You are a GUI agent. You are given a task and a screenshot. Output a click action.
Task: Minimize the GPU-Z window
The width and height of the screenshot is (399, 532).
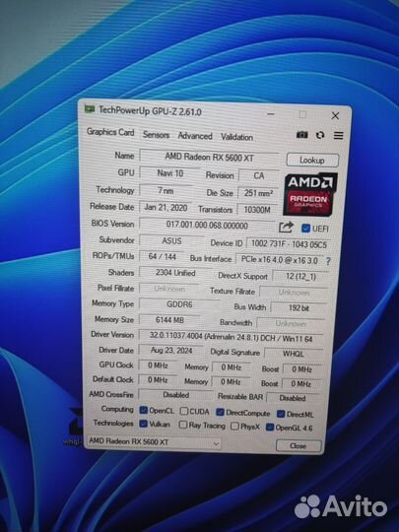click(x=271, y=114)
